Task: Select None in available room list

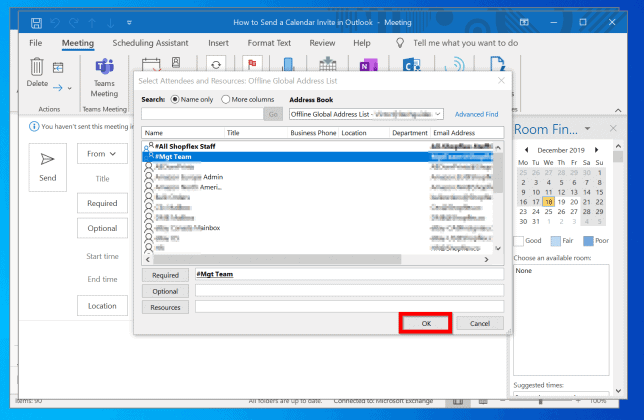Action: [x=524, y=271]
